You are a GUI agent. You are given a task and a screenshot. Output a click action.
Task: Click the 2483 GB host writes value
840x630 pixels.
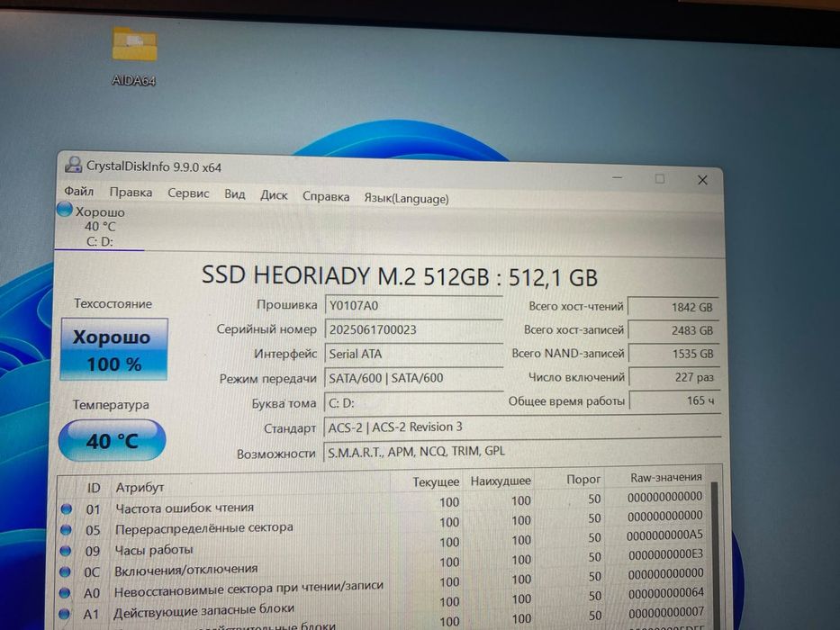673,330
